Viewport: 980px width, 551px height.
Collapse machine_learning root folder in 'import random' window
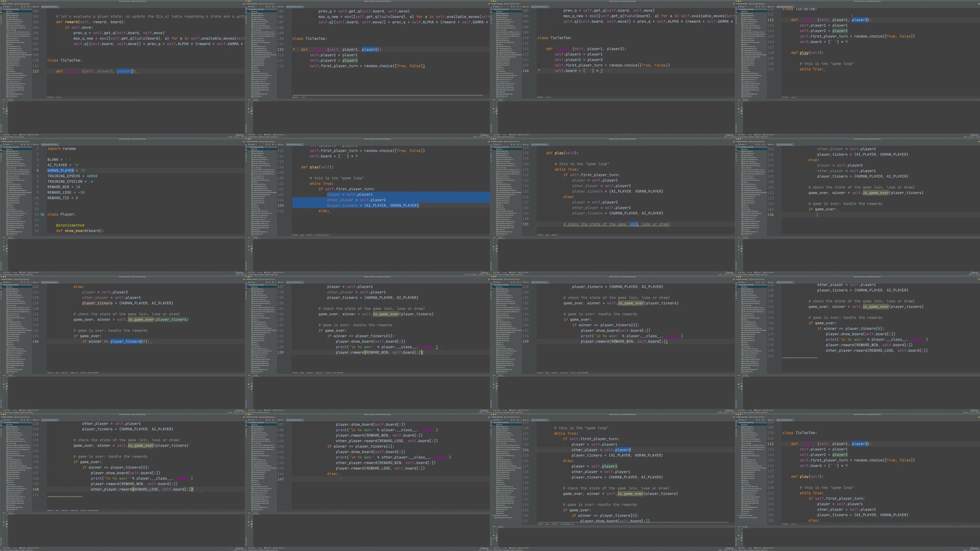pyautogui.click(x=3, y=147)
